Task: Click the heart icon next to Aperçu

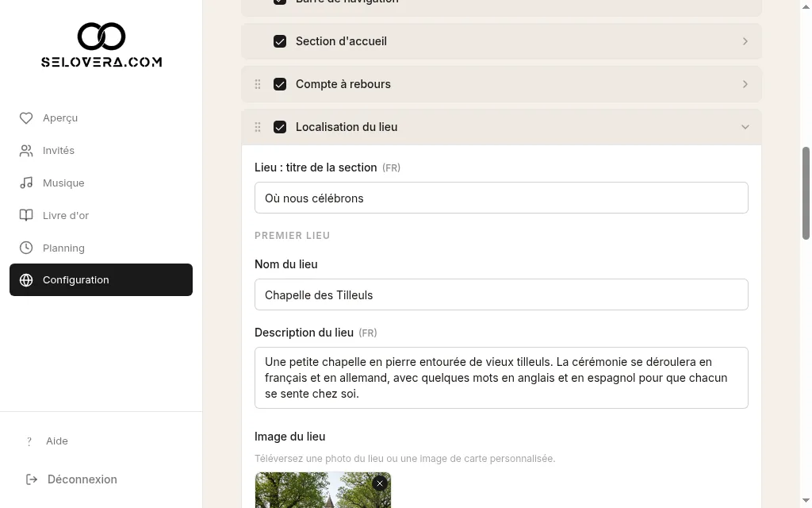Action: pyautogui.click(x=26, y=118)
